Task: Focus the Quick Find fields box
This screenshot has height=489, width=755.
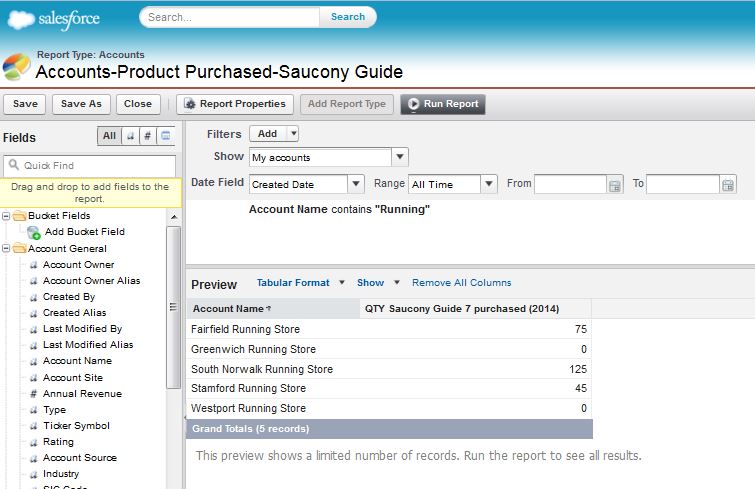Action: (x=90, y=166)
